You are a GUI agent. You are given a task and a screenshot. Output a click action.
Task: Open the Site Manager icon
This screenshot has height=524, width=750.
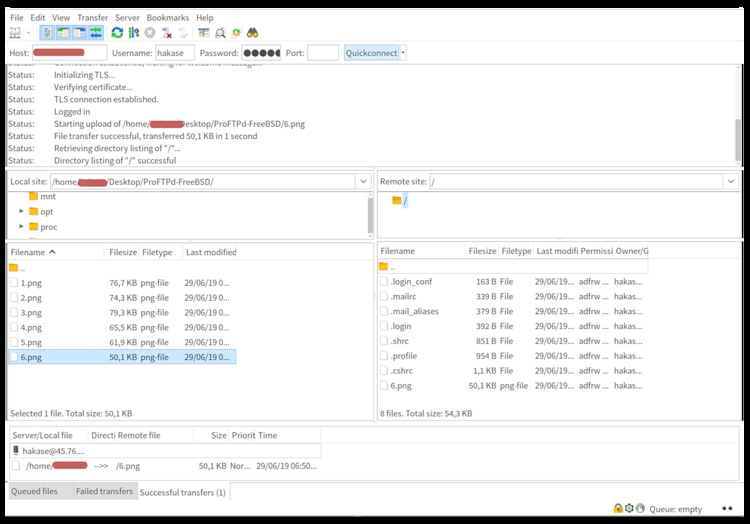point(15,33)
